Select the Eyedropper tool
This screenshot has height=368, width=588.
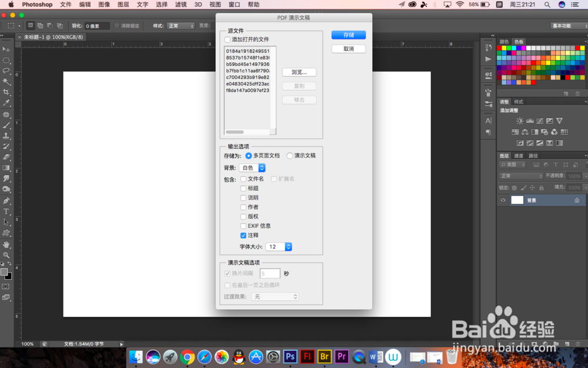[6, 101]
